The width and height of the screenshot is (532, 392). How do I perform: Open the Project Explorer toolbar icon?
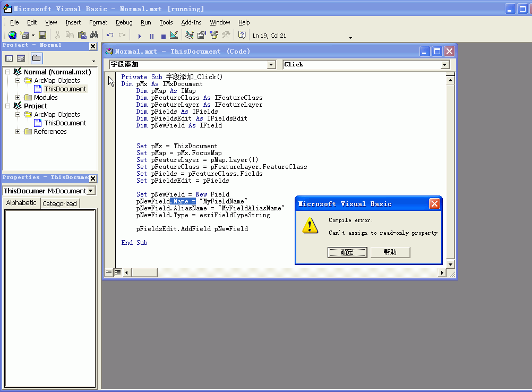coord(190,35)
